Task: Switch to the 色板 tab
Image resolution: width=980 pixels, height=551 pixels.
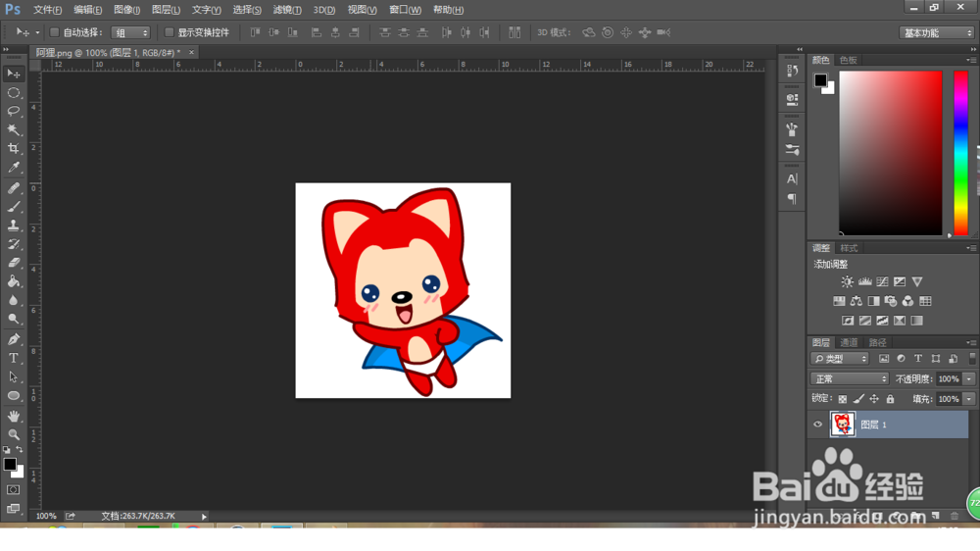Action: (848, 60)
